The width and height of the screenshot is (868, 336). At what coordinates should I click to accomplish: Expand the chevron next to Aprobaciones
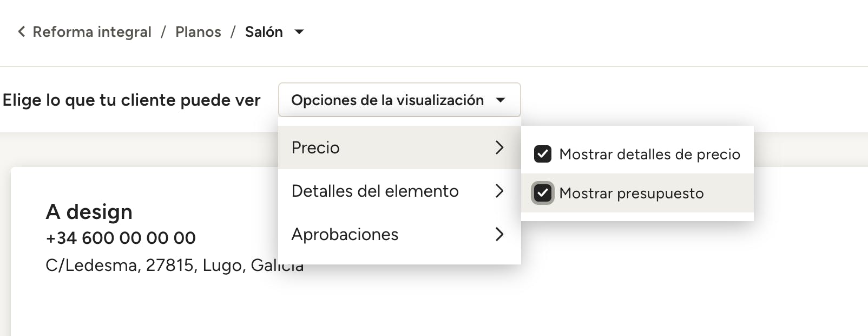[x=499, y=234]
